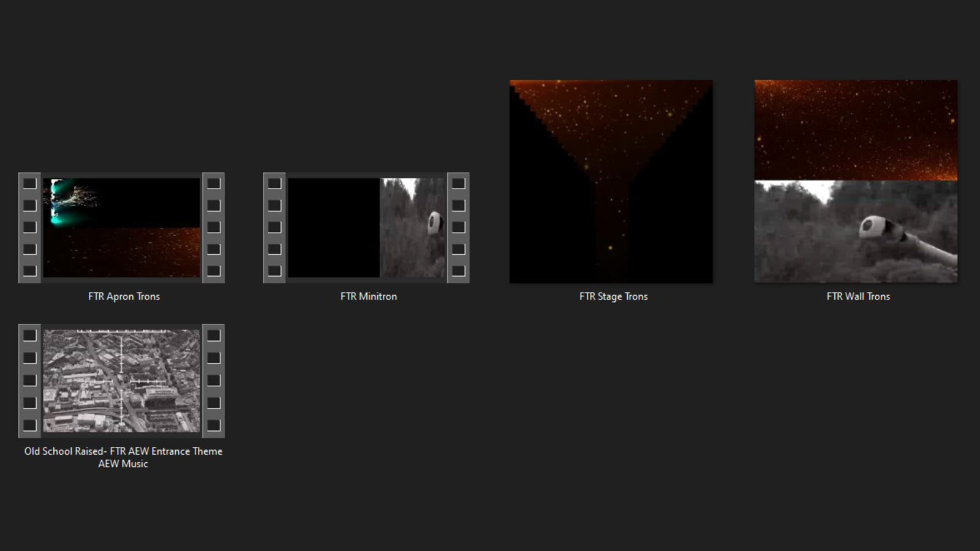980x551 pixels.
Task: Select the FTR Stage Trons image thumbnail
Action: point(611,181)
